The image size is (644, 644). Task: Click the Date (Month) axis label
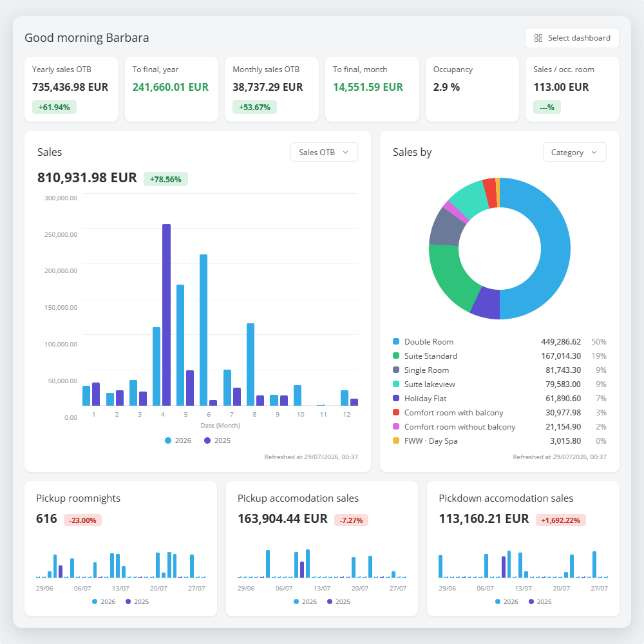pos(220,426)
